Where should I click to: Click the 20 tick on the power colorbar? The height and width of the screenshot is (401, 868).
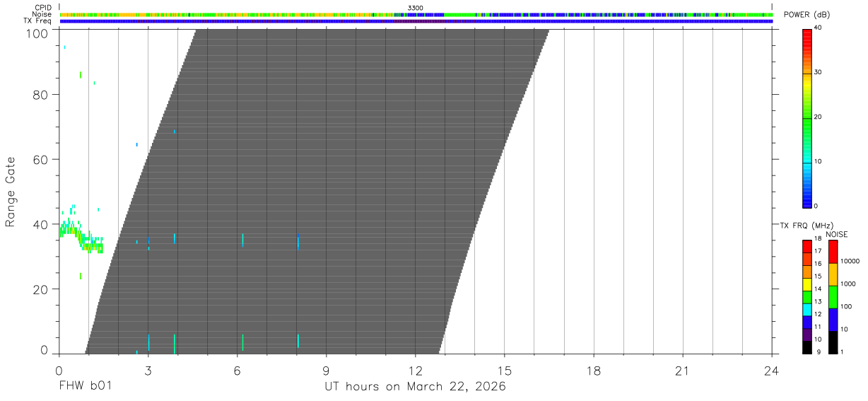click(x=818, y=117)
